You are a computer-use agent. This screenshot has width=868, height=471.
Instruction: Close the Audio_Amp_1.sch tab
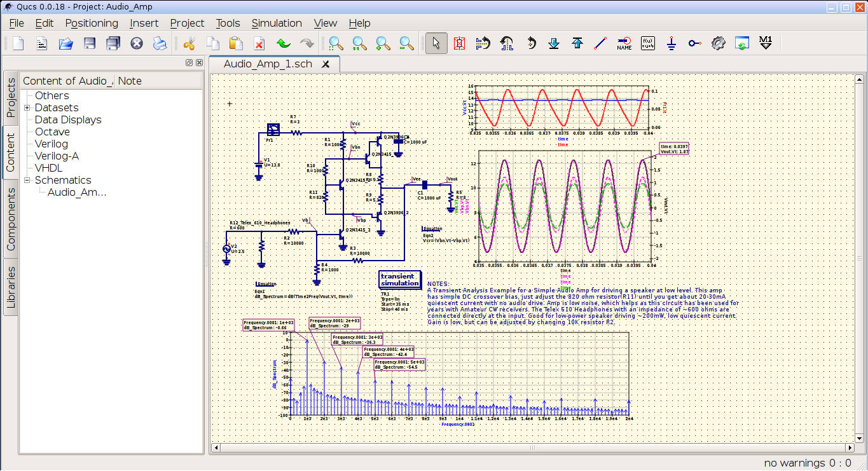click(x=326, y=64)
